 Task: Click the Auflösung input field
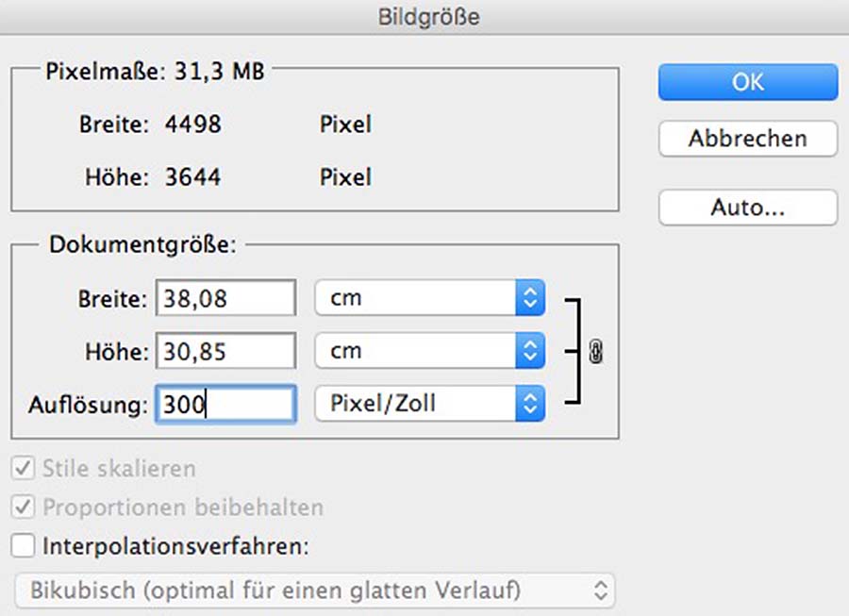(225, 404)
